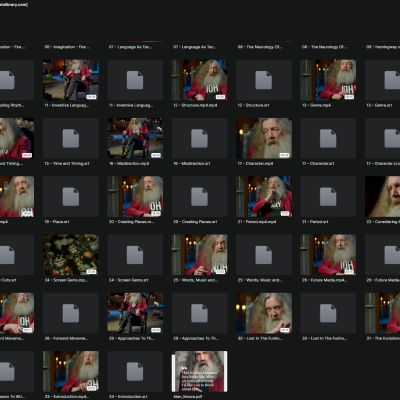Click the 17 - Character.srt file icon

point(328,138)
